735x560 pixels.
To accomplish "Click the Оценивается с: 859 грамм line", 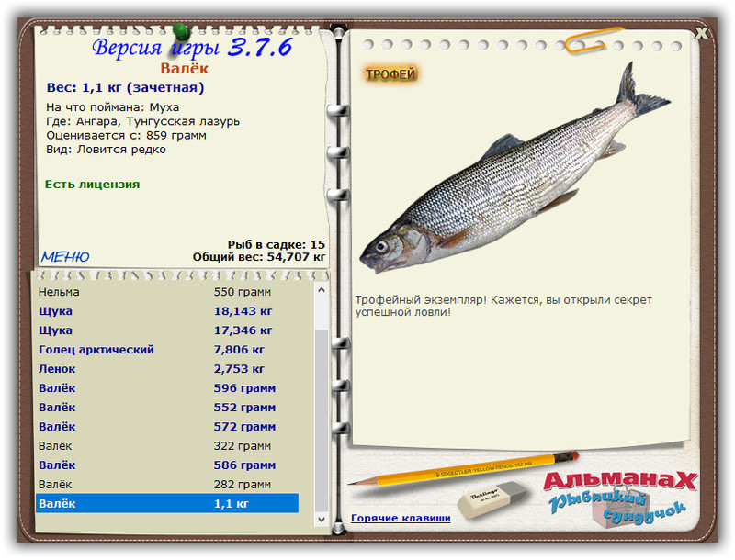I will (126, 135).
